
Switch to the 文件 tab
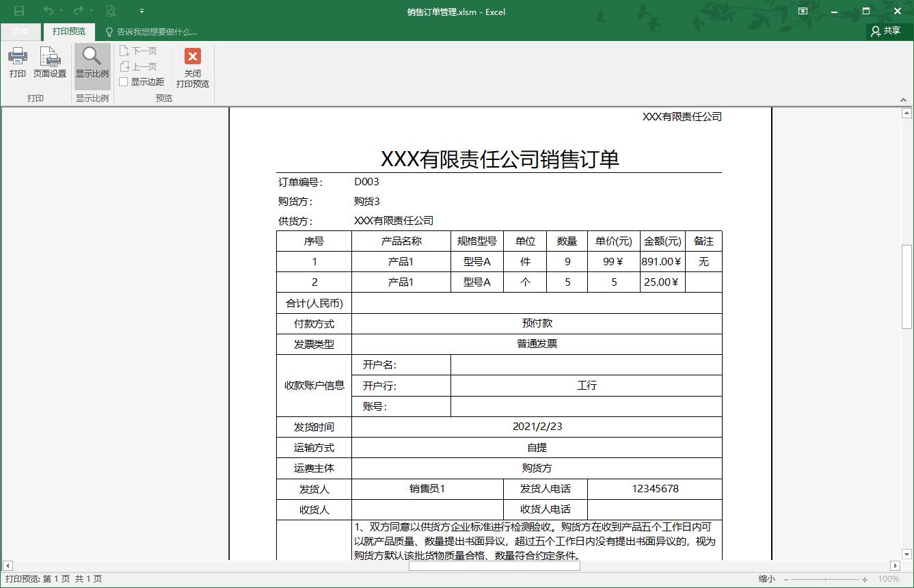coord(21,31)
